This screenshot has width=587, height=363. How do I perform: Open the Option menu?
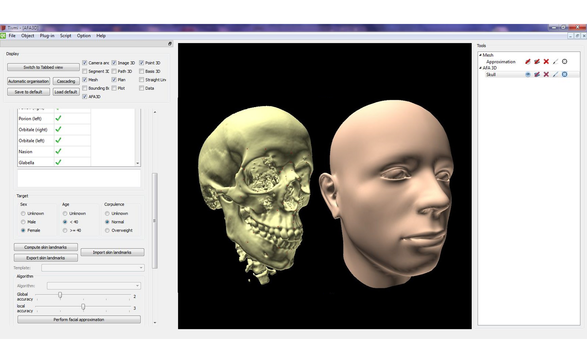(84, 36)
